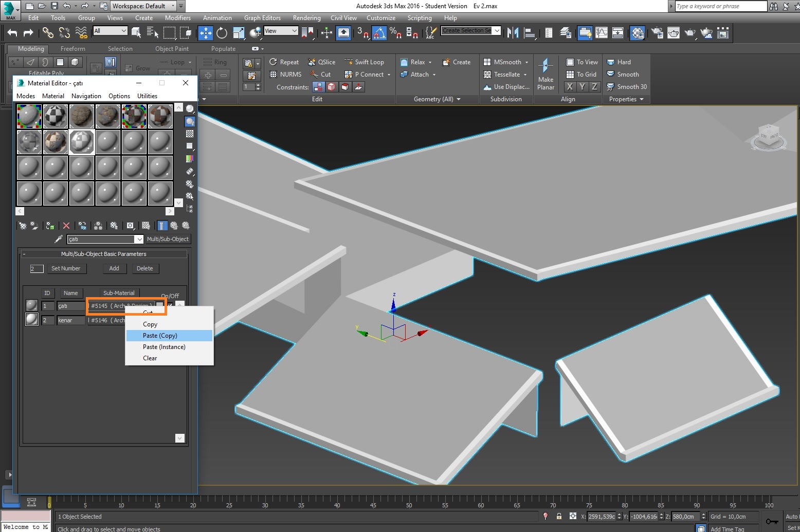This screenshot has width=800, height=532.
Task: Click the kenar name input field
Action: 71,320
